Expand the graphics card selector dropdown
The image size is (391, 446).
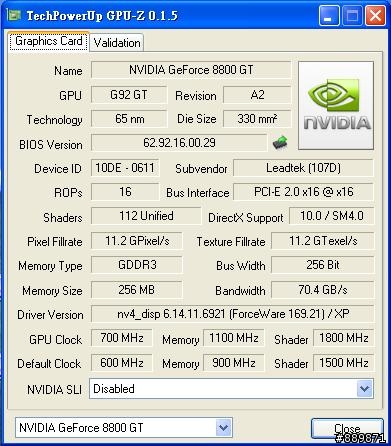coord(223,427)
